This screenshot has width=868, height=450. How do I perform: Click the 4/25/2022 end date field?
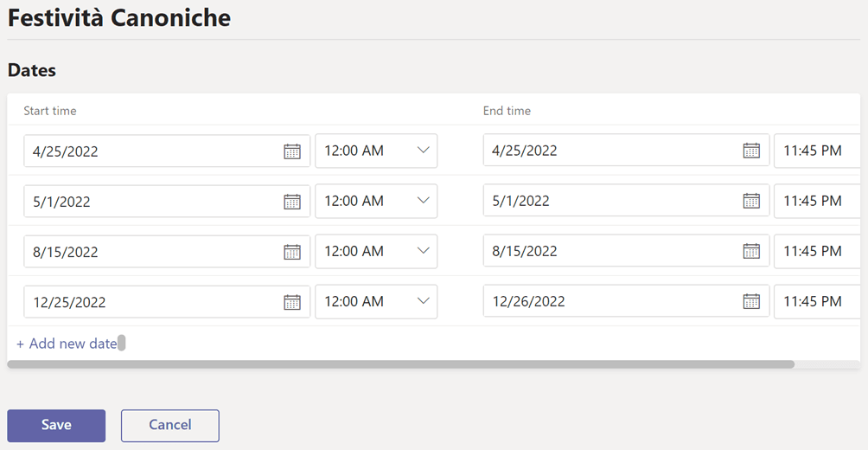point(626,151)
